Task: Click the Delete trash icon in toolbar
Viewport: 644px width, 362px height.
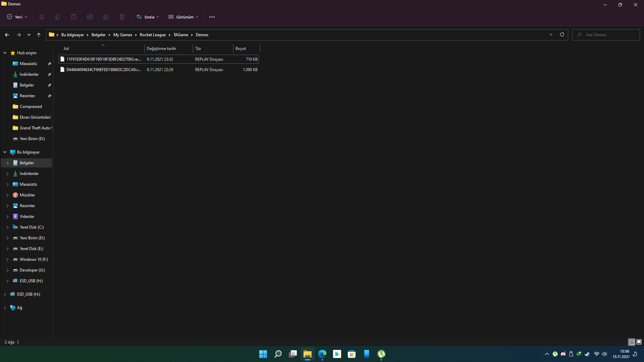Action: (122, 17)
